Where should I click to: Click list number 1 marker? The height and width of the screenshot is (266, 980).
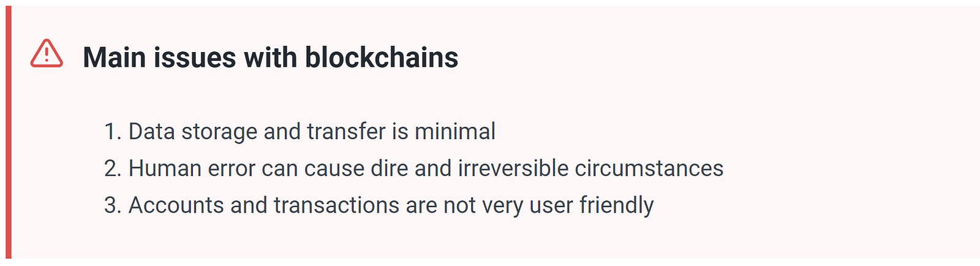113,132
